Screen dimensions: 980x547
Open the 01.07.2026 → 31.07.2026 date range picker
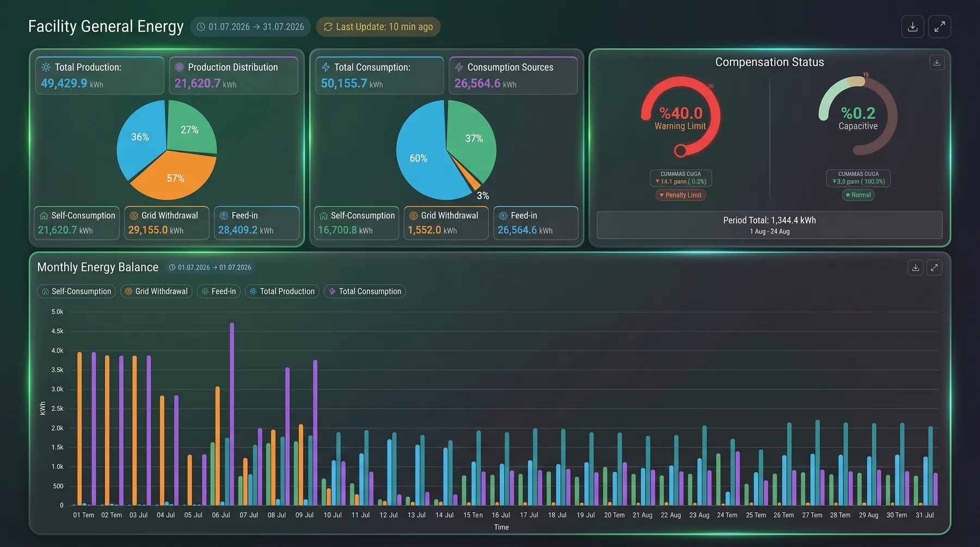(250, 27)
